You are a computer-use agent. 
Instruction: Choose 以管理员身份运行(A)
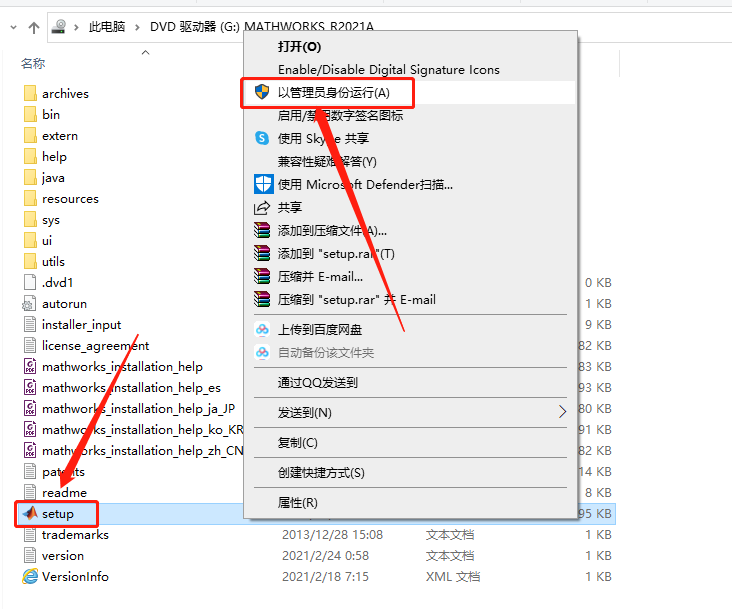coord(334,92)
